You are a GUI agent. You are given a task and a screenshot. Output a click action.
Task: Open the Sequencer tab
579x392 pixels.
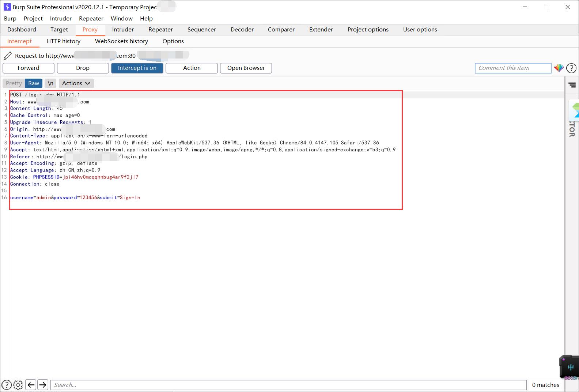202,30
